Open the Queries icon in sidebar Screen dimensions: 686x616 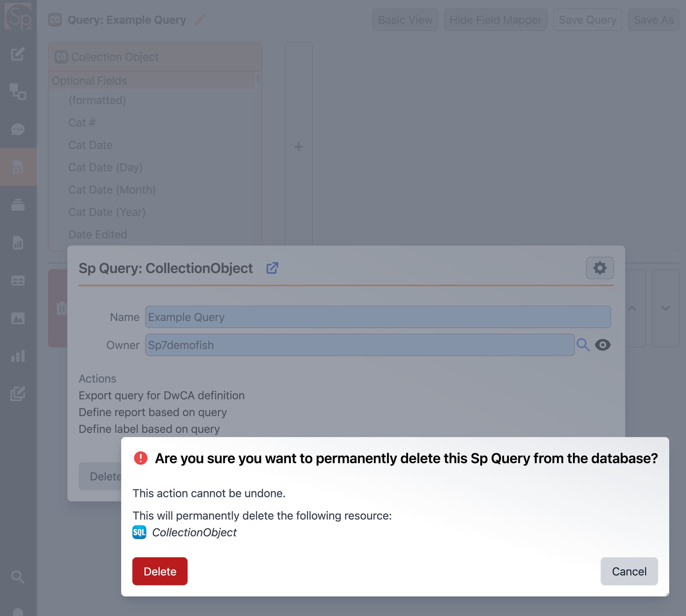18,167
